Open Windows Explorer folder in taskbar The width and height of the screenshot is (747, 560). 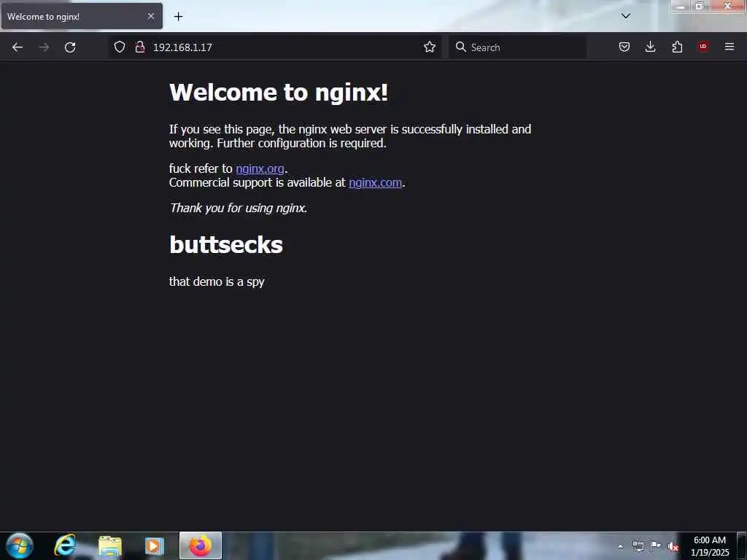110,545
